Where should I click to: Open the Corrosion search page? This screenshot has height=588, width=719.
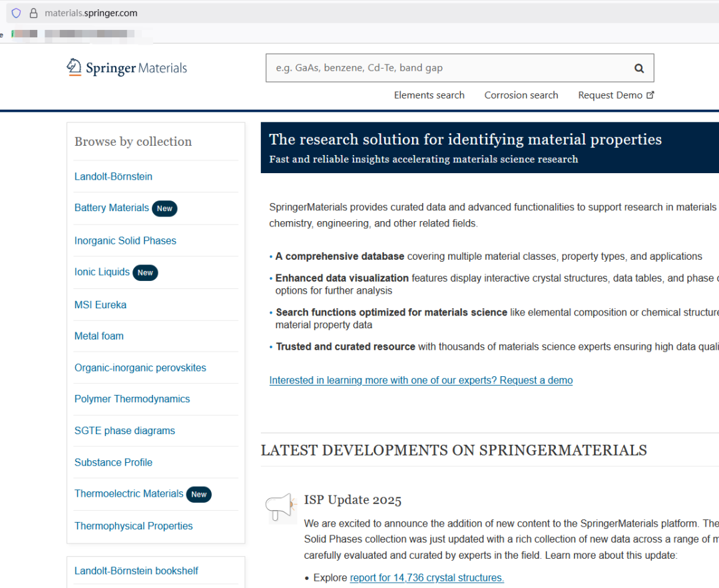(521, 95)
